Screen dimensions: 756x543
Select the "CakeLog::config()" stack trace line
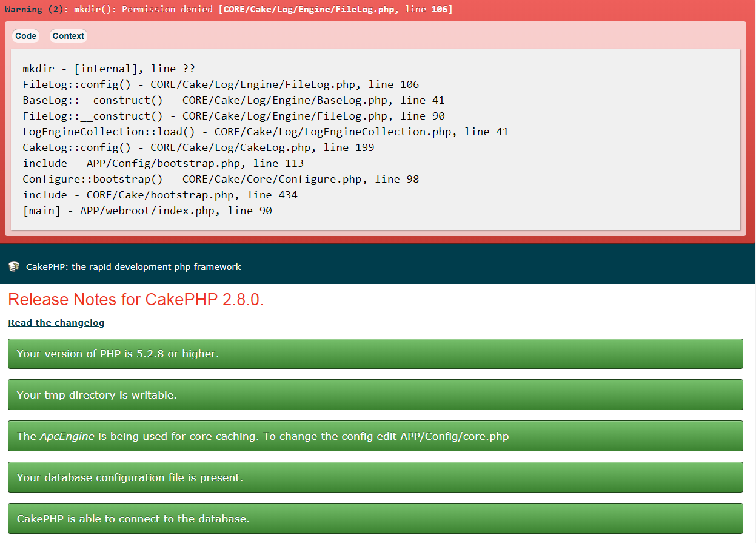click(x=198, y=147)
